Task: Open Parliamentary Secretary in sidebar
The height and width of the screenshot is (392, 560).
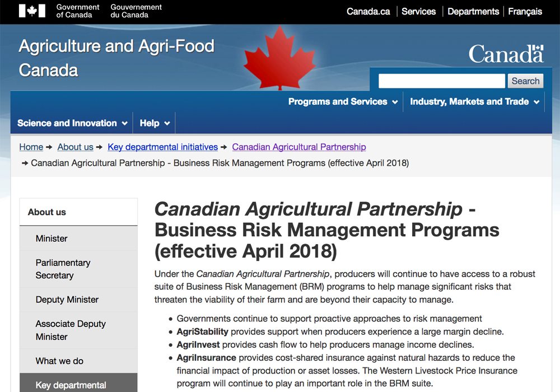Action: [78, 269]
